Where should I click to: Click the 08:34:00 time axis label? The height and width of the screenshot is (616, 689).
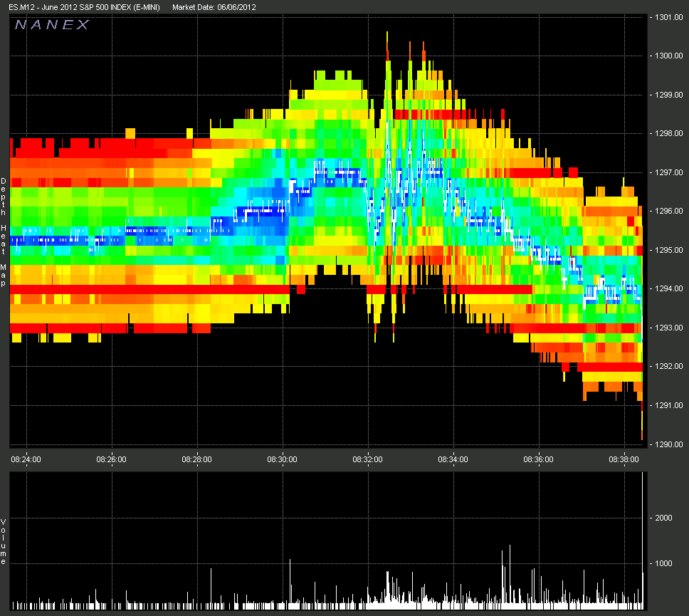pos(453,459)
